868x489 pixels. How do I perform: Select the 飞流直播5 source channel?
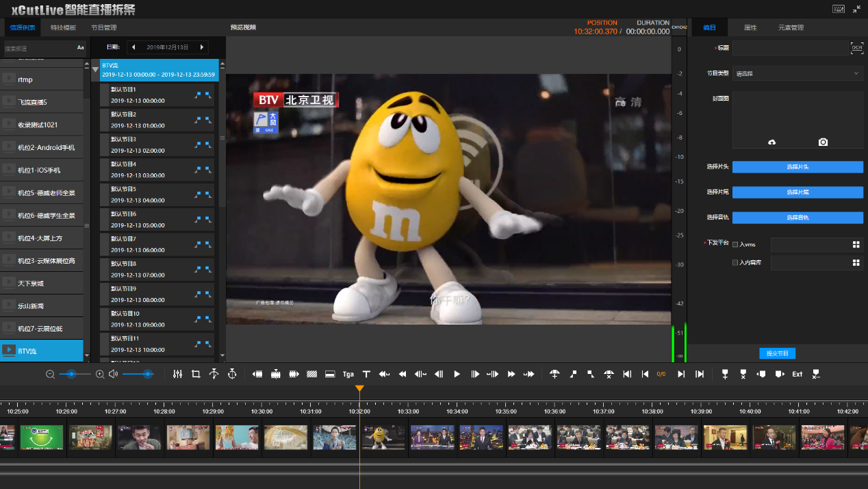(x=42, y=102)
